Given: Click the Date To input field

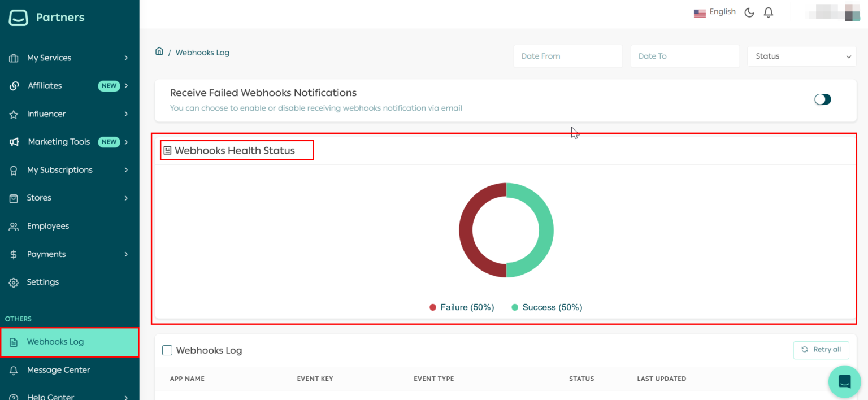Looking at the screenshot, I should point(685,56).
